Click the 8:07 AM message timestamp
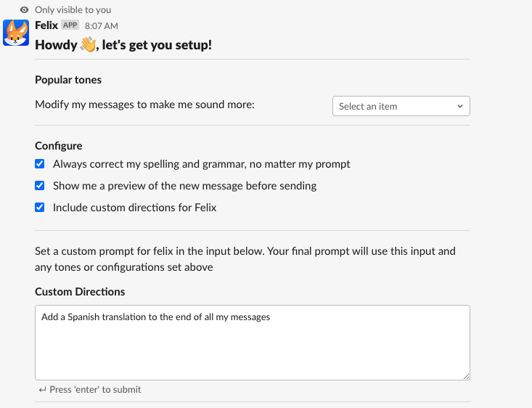Viewport: 532px width, 408px height. [x=102, y=26]
